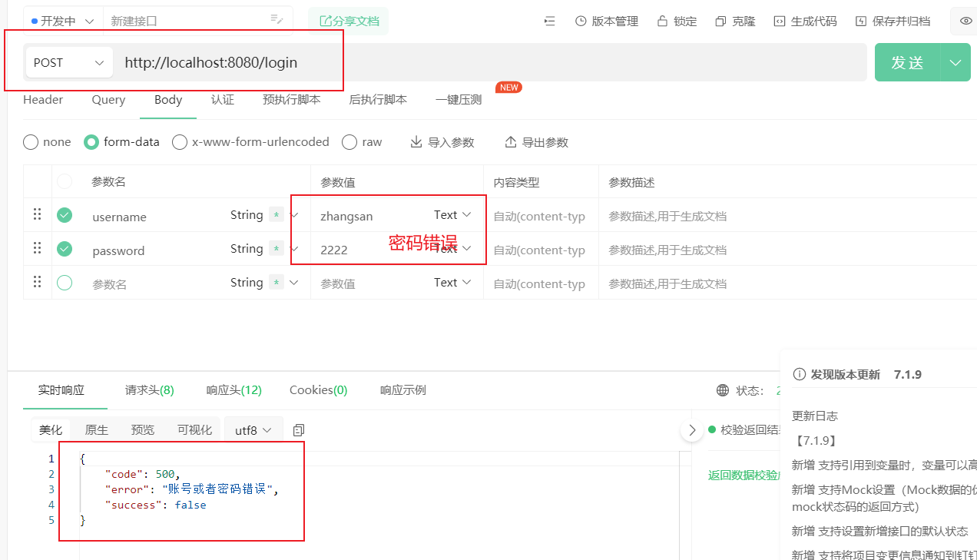This screenshot has width=977, height=560.
Task: Click 导出参数 export parameters
Action: [536, 142]
